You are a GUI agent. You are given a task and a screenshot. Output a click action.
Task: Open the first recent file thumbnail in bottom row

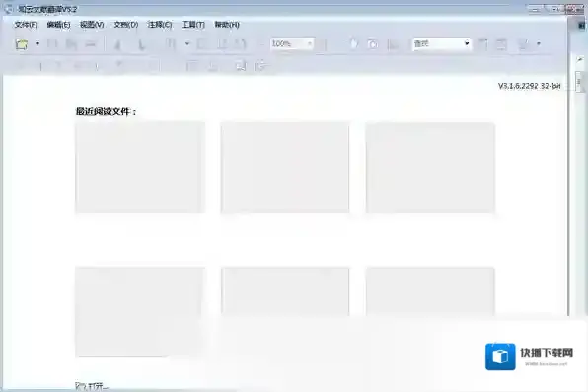pos(140,312)
